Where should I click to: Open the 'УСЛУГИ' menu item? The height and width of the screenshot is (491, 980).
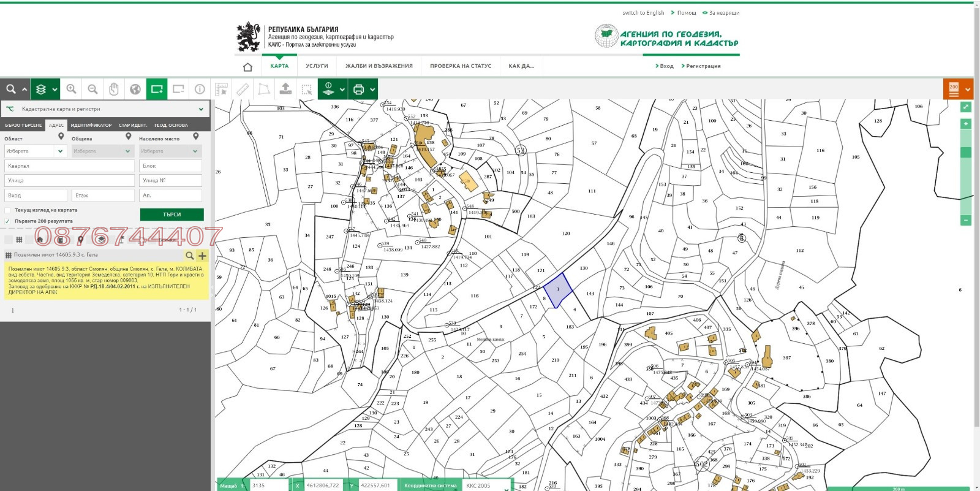click(x=317, y=66)
